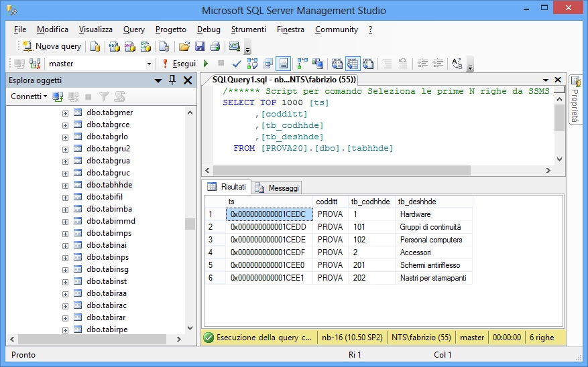
Task: Open the Query menu
Action: point(133,29)
